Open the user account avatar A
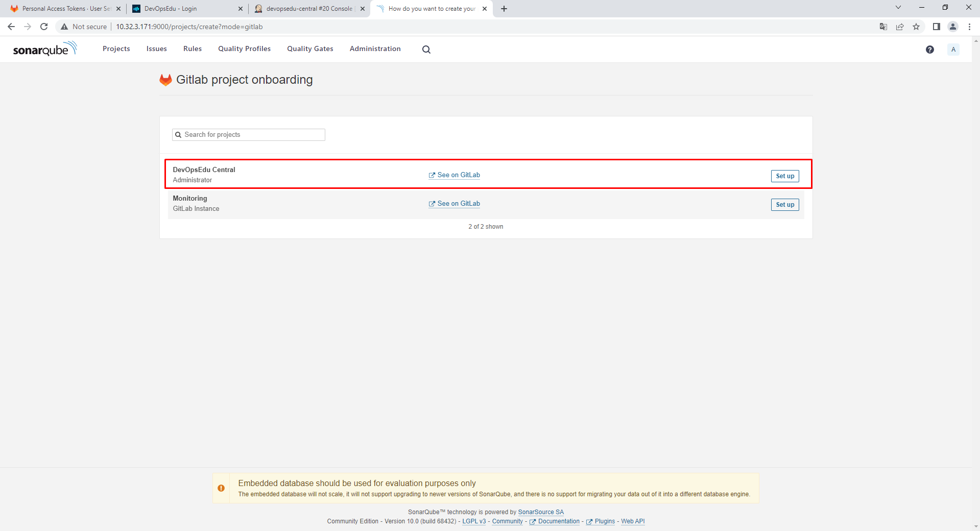The width and height of the screenshot is (980, 531). tap(953, 50)
